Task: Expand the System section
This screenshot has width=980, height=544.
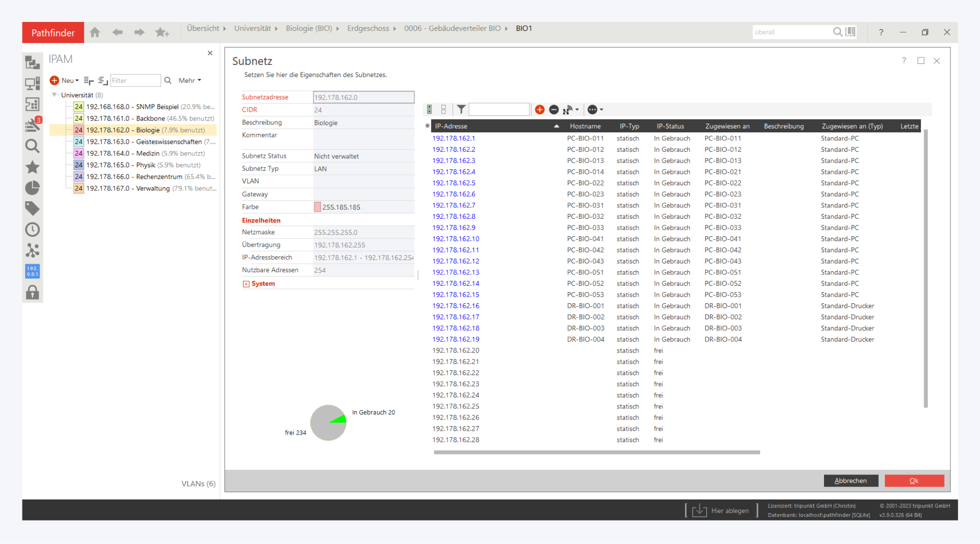Action: pos(246,284)
